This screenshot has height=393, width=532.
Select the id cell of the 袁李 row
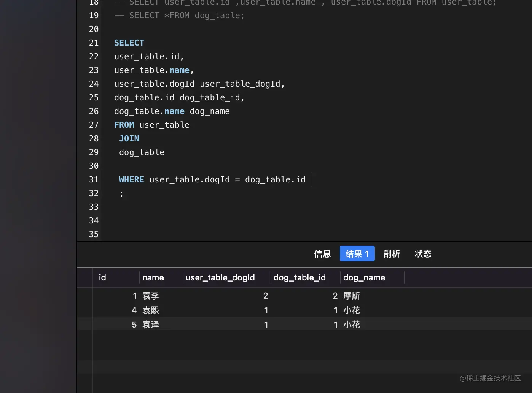[x=135, y=296]
